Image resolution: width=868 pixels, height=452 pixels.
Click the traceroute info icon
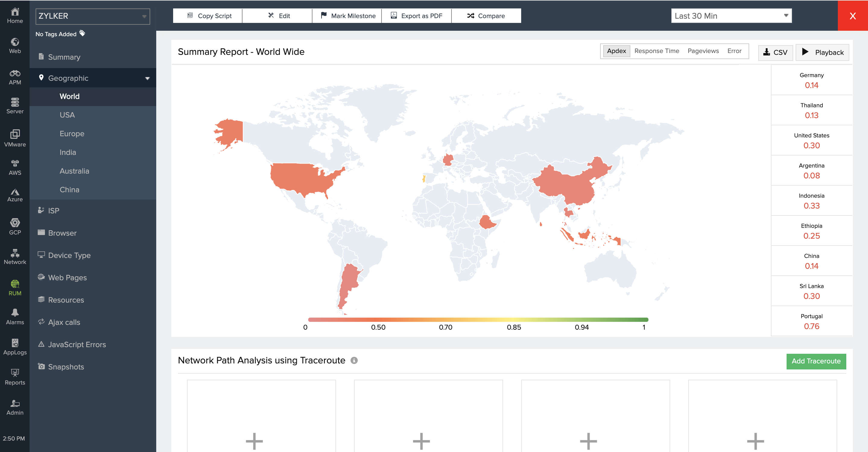(354, 360)
